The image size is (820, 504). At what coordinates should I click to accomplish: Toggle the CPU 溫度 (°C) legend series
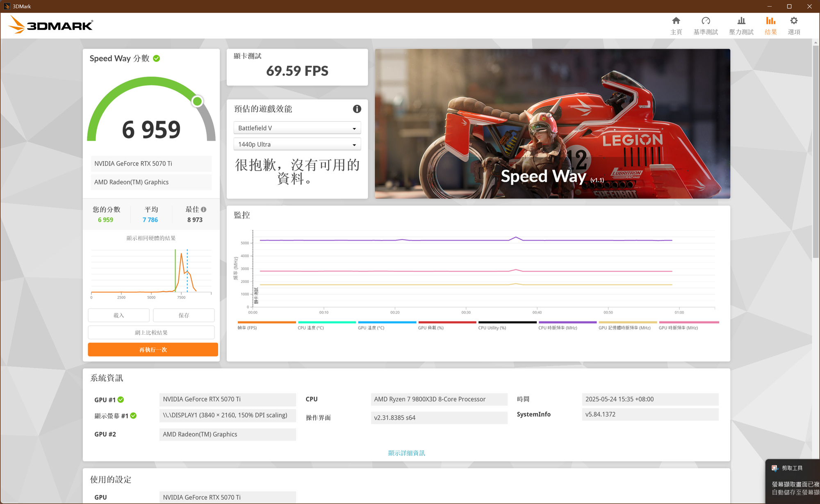pyautogui.click(x=327, y=325)
